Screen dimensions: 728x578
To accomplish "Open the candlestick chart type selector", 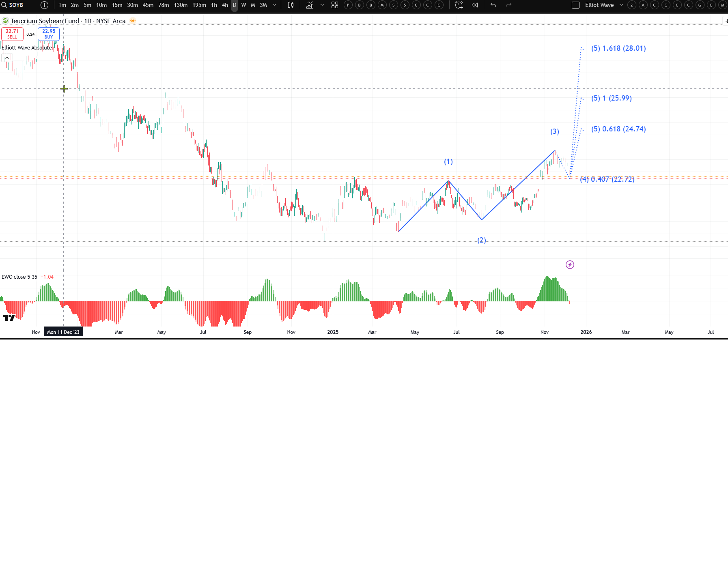I will pos(291,5).
